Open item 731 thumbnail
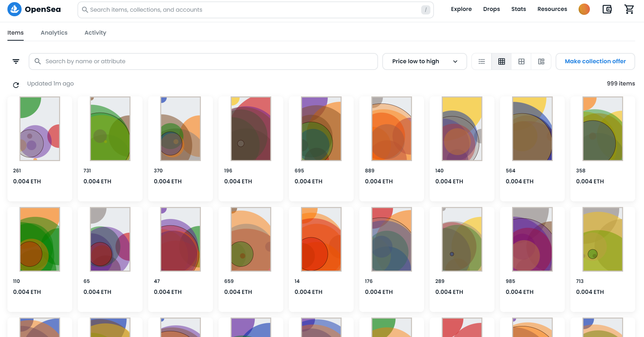 [110, 129]
